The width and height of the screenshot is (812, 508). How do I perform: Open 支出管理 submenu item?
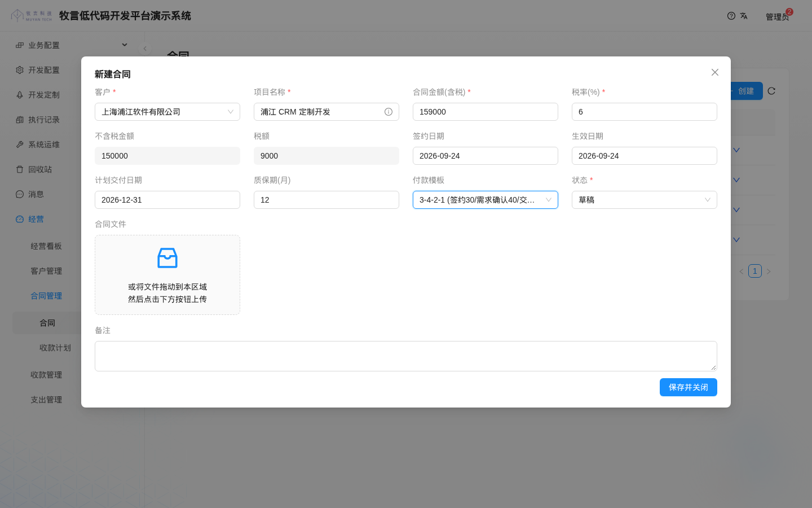click(x=46, y=400)
